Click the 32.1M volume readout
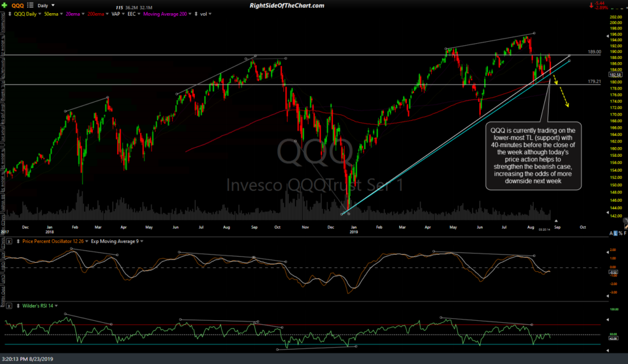 tap(146, 8)
